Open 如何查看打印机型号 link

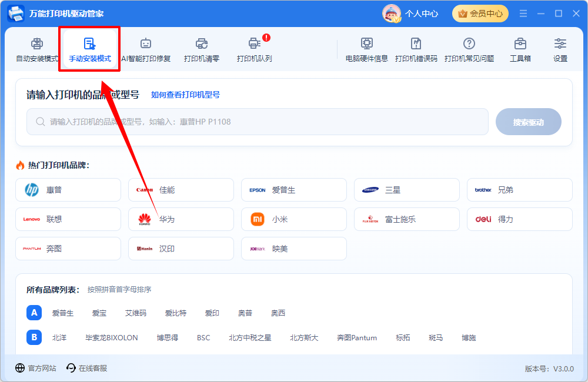(x=185, y=95)
